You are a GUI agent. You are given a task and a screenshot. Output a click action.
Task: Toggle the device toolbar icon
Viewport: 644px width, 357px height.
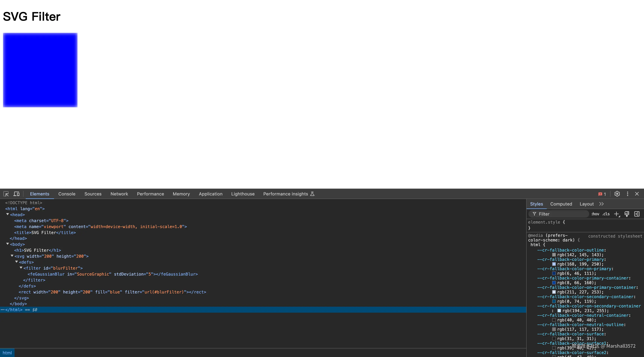point(17,194)
